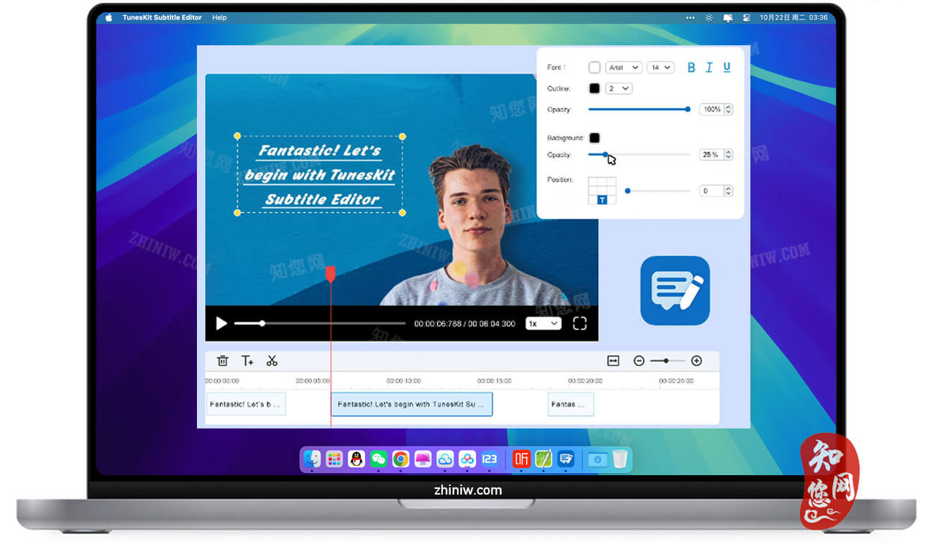Click the fit-to-width timeline icon
Image resolution: width=933 pixels, height=560 pixels.
coord(613,361)
